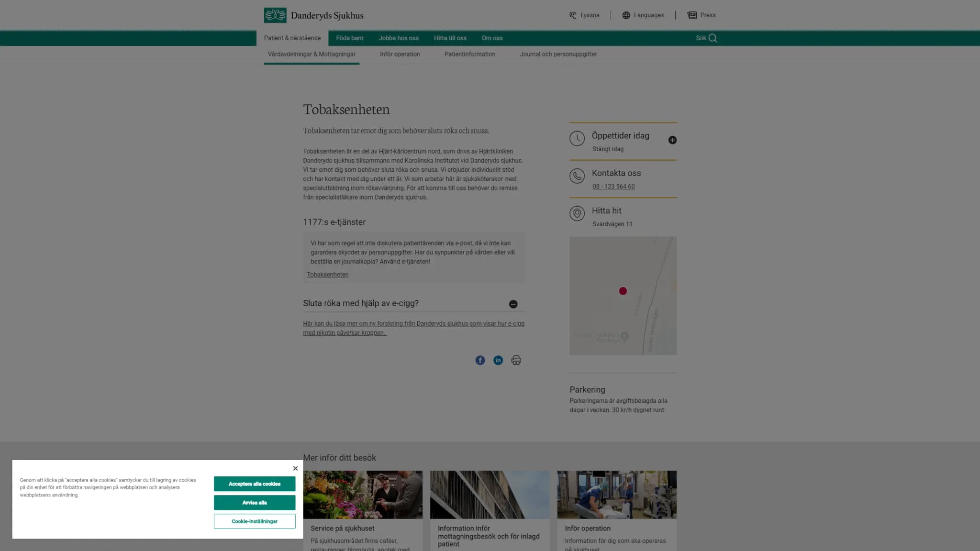Open the Patient & närstående tab
The height and width of the screenshot is (551, 980).
coord(292,38)
